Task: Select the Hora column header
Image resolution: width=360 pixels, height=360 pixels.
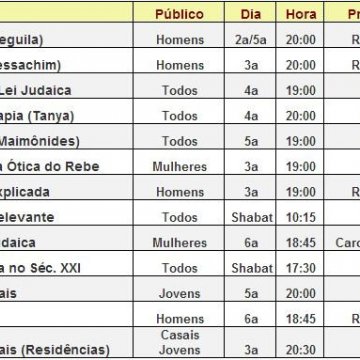Action: pos(301,14)
